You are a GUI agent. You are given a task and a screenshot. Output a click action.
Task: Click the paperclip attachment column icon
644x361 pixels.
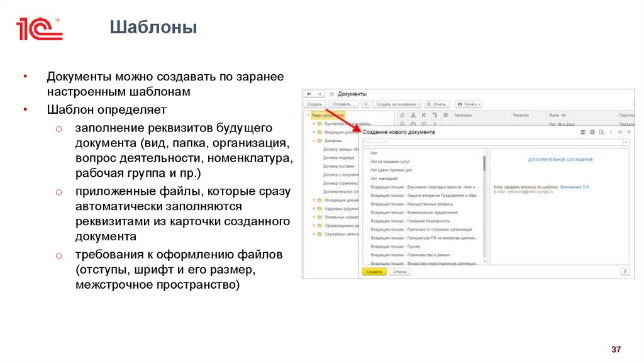[402, 115]
